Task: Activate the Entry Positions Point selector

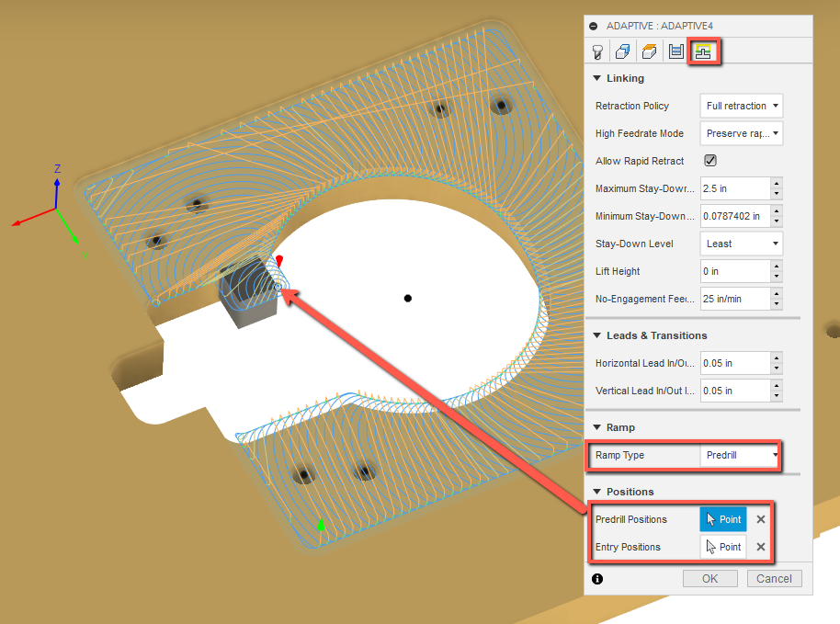Action: pos(723,547)
